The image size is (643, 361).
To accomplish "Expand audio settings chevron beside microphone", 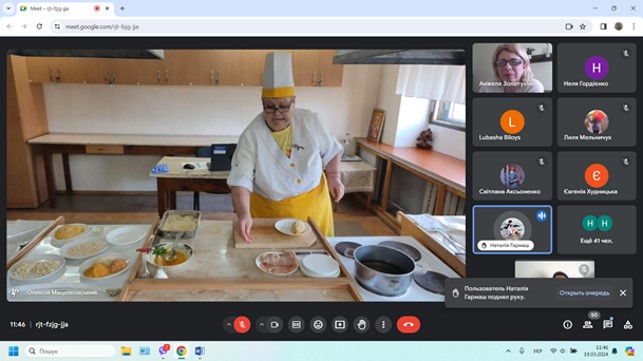I will click(x=229, y=324).
